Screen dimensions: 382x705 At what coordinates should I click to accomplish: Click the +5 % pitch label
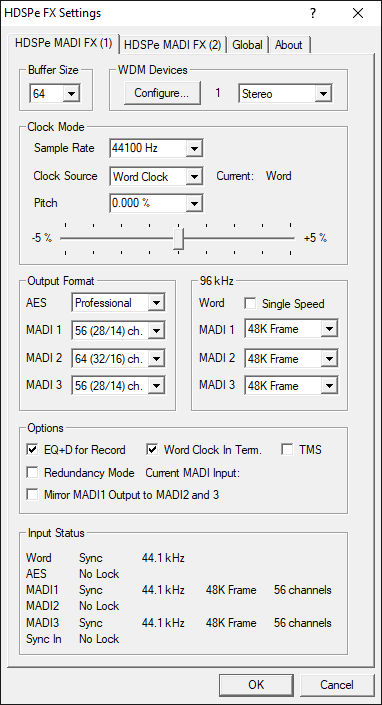coord(315,238)
